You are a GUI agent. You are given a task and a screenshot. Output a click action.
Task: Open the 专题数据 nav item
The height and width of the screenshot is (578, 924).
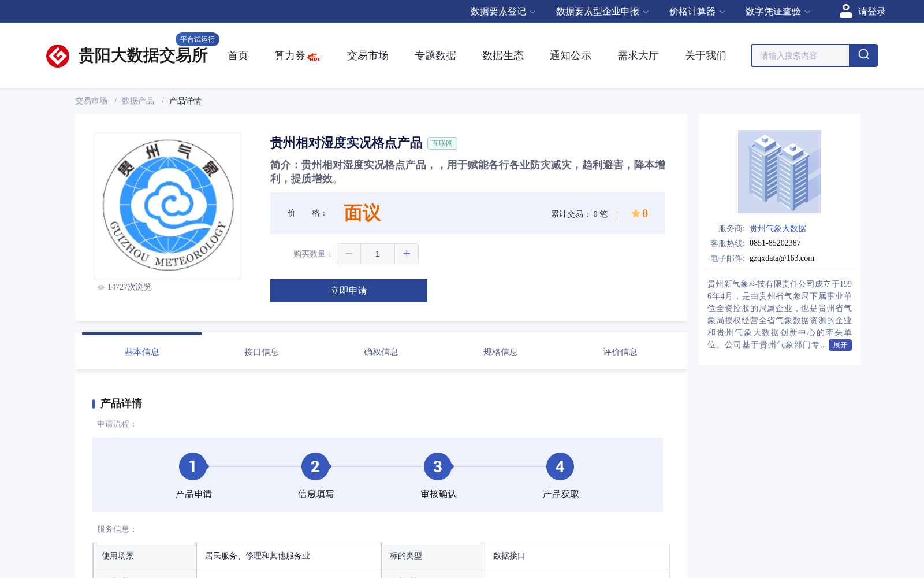click(435, 55)
